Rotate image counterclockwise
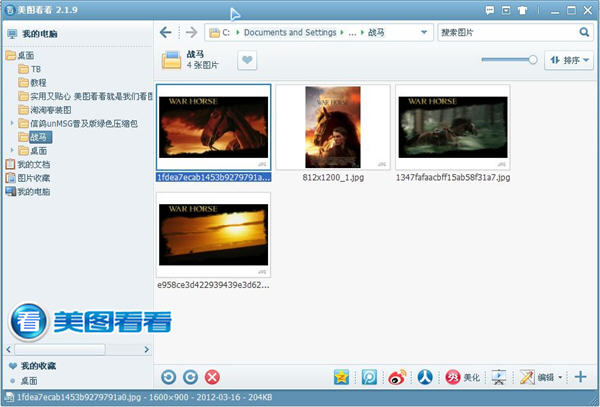This screenshot has height=407, width=600. [x=169, y=377]
